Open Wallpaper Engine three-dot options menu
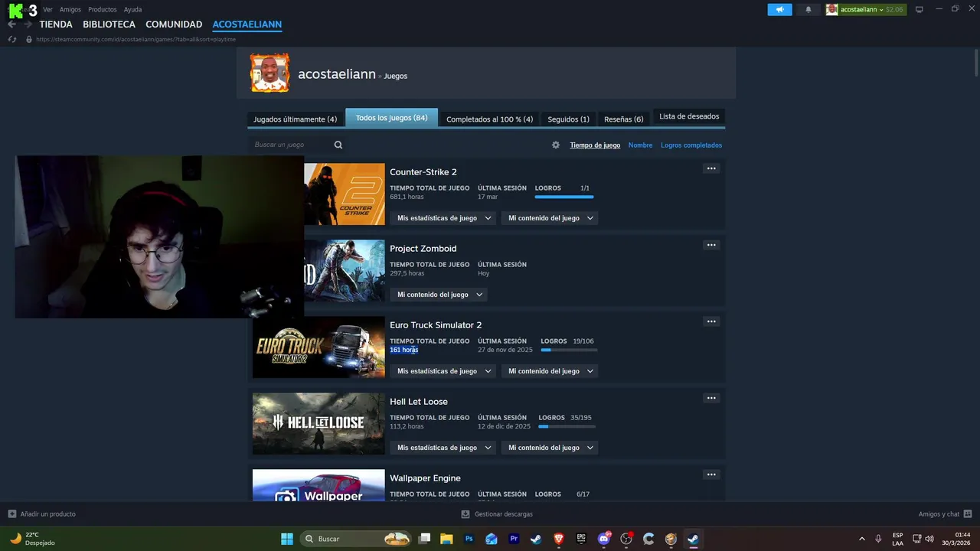Image resolution: width=980 pixels, height=551 pixels. click(711, 474)
